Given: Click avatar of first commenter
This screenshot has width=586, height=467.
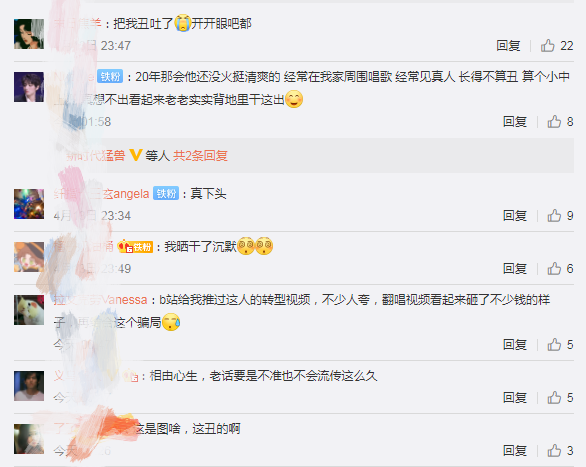Looking at the screenshot, I should (29, 34).
